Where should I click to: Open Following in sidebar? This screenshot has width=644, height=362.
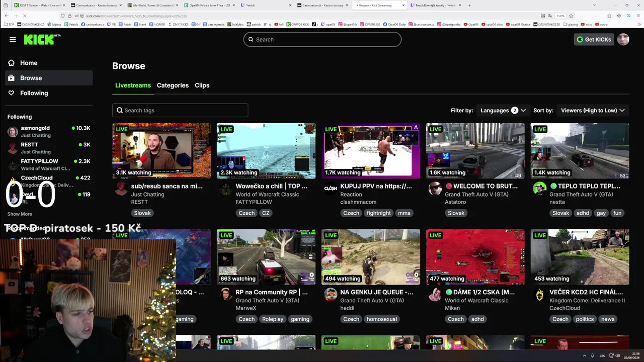tap(49, 93)
